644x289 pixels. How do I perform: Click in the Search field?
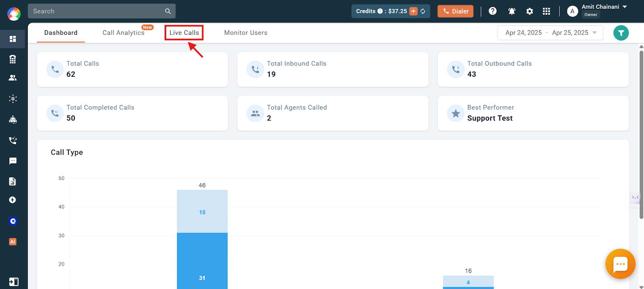(x=101, y=11)
